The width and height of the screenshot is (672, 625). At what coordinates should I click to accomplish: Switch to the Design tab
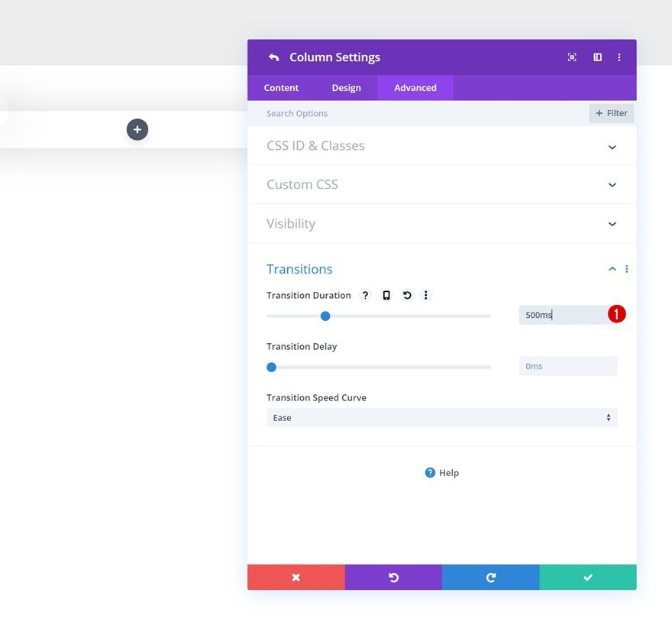pos(347,87)
